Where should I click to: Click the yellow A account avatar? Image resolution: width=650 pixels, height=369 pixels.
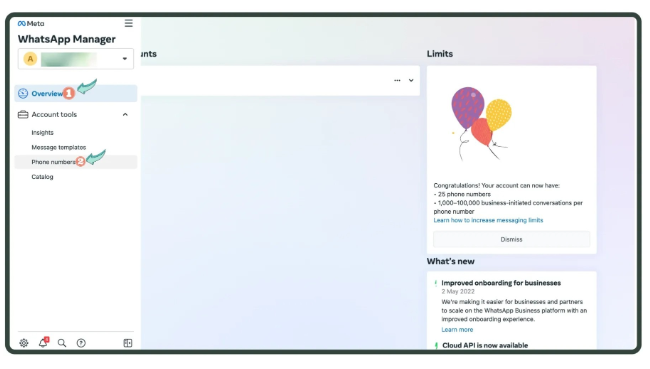[30, 59]
